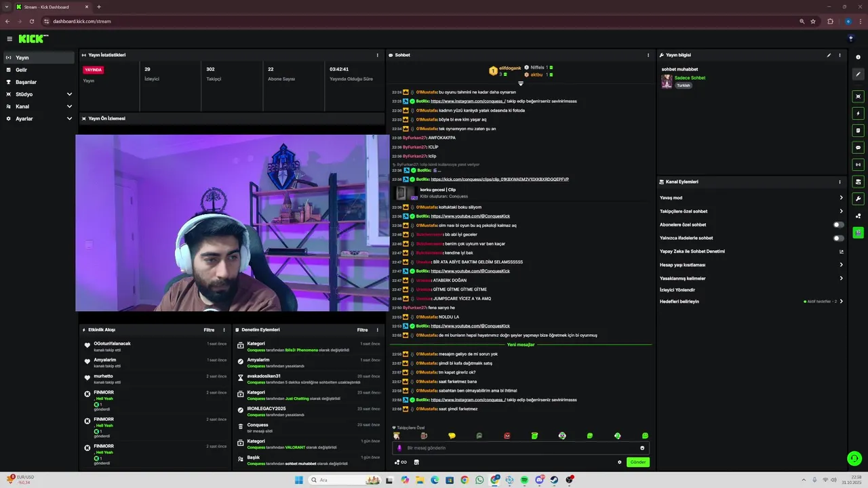Open chat settings gear next to Gönder

(619, 462)
